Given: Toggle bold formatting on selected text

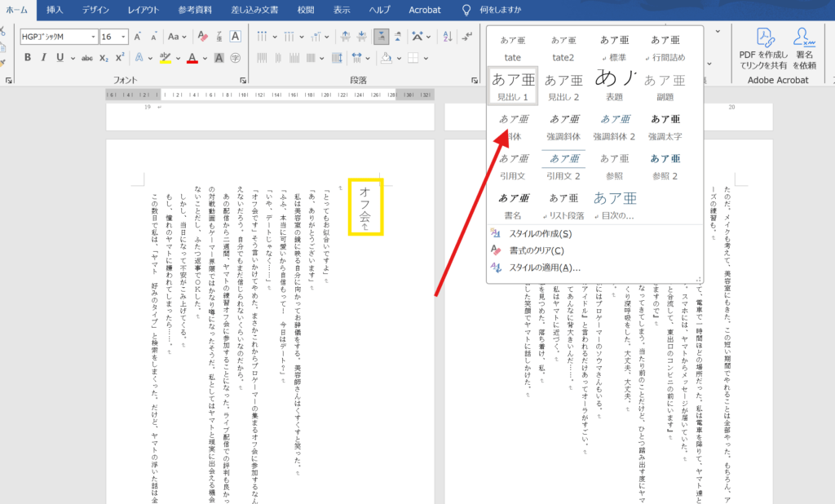Looking at the screenshot, I should point(28,57).
